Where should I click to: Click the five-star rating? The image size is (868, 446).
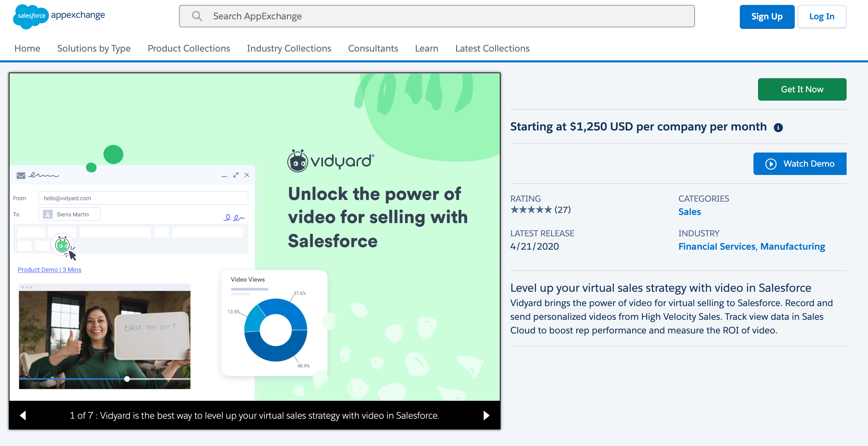click(x=531, y=210)
